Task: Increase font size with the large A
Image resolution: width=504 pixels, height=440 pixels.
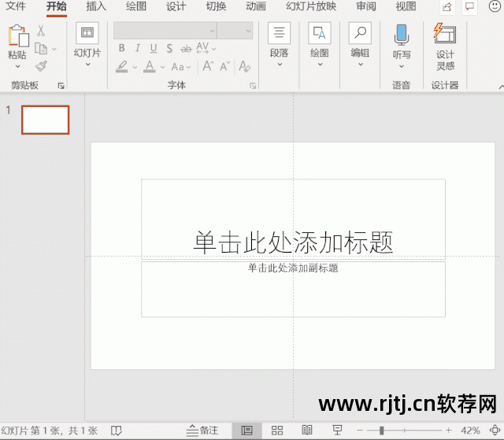Action: click(208, 66)
